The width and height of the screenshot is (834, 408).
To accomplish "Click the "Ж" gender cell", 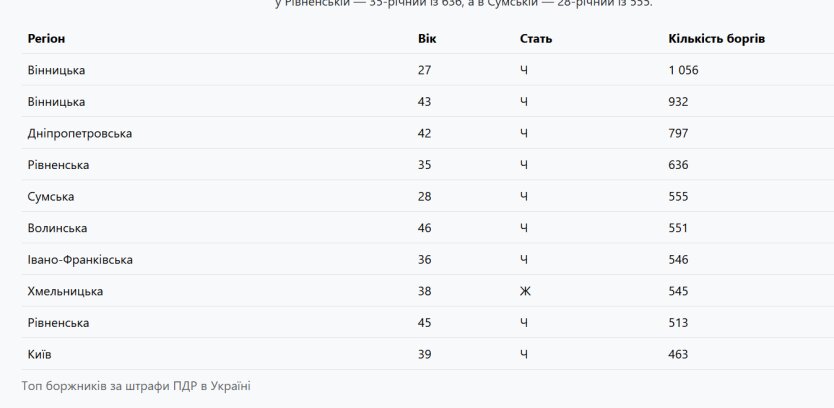I will (x=525, y=291).
